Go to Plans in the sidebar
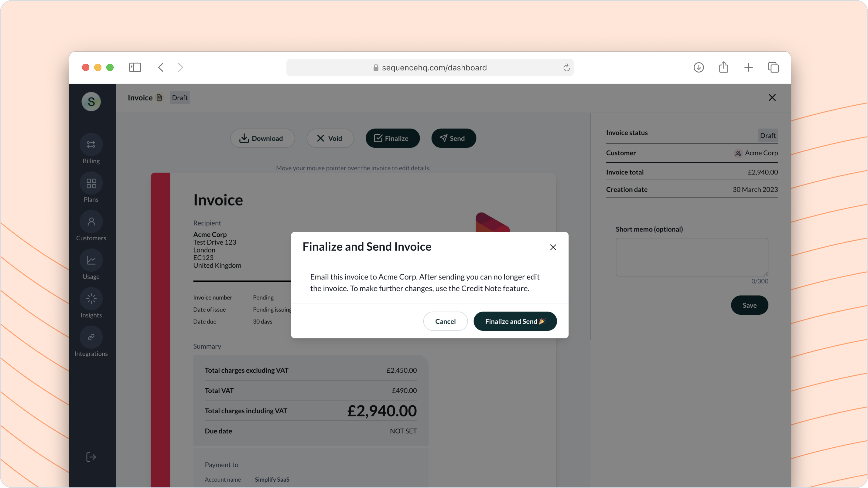This screenshot has width=868, height=488. click(91, 184)
